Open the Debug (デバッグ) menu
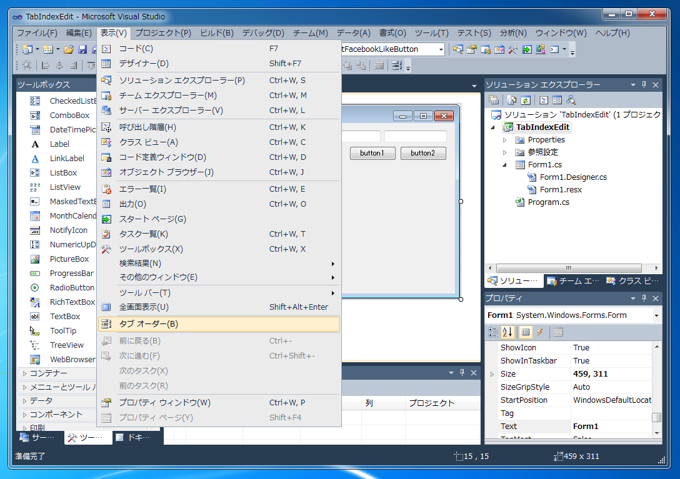This screenshot has width=680, height=479. click(x=263, y=33)
